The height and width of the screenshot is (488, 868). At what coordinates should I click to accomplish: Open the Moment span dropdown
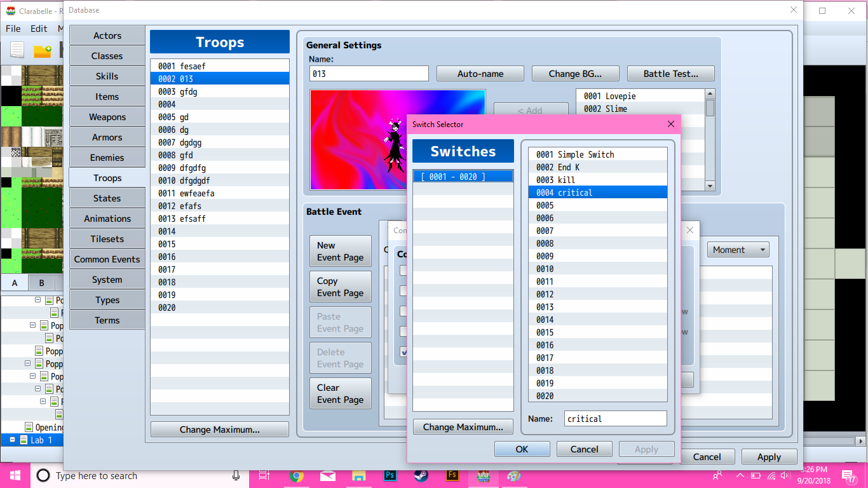[738, 250]
